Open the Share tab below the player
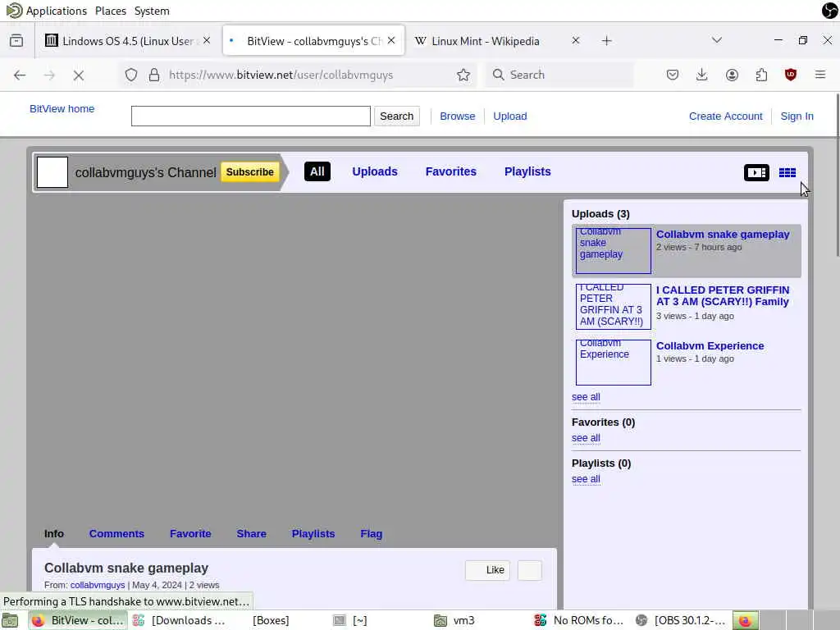The width and height of the screenshot is (840, 630). [x=251, y=533]
